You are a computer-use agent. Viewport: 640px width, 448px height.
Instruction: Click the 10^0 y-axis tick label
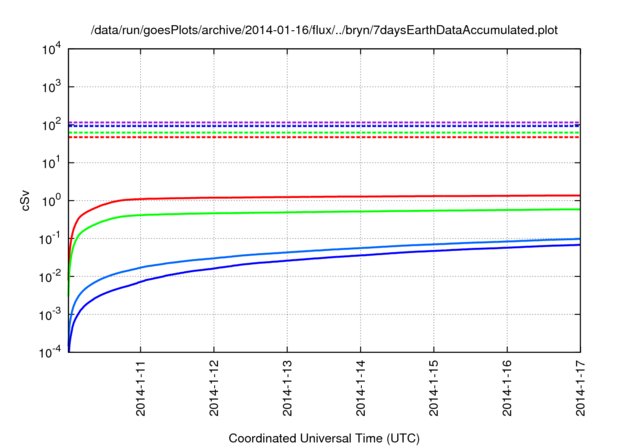51,201
